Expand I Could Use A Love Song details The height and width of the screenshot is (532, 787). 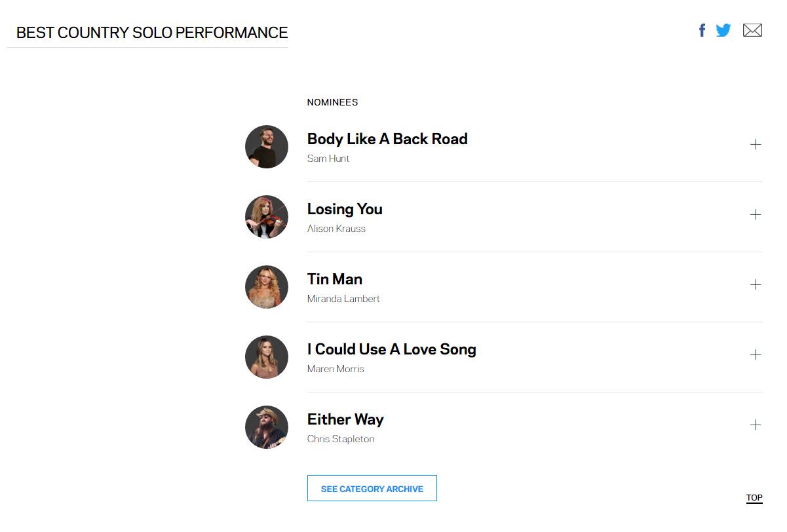pos(755,355)
